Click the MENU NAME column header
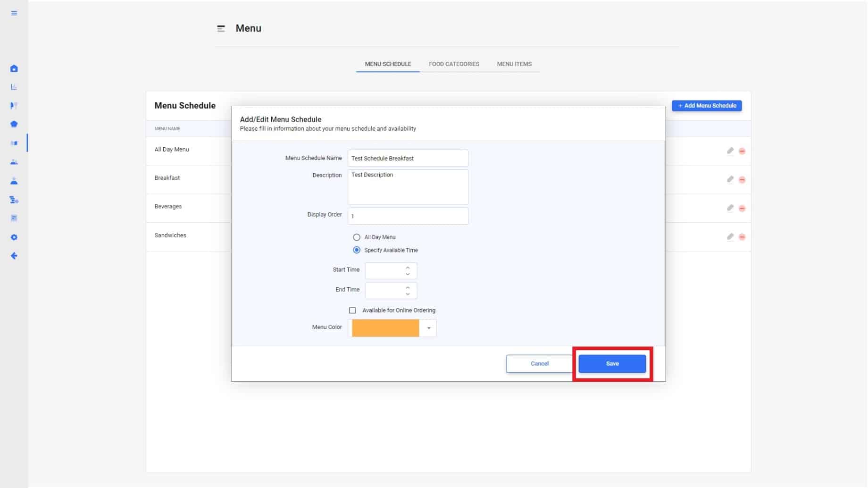The width and height of the screenshot is (868, 488). coord(167,129)
